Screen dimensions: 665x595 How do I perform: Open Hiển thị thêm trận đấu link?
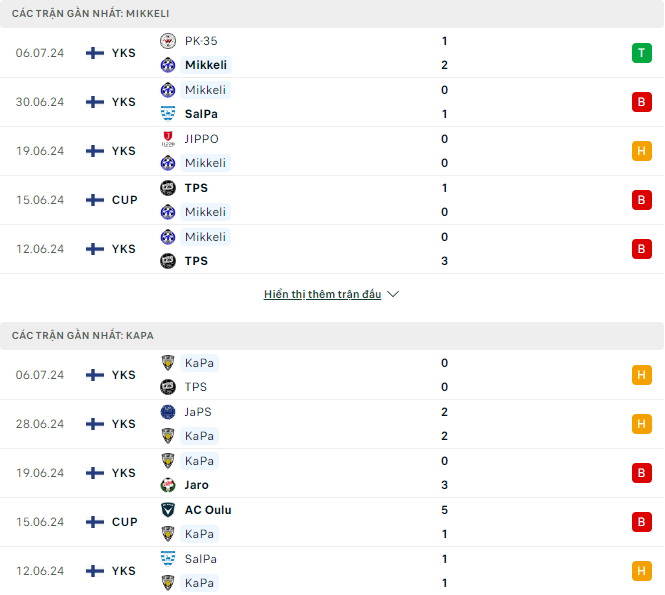click(x=322, y=294)
